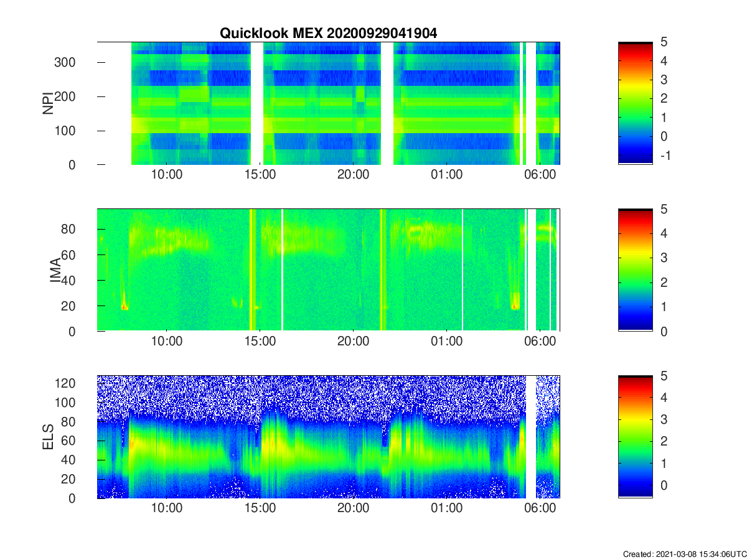This screenshot has width=747, height=560.
Task: Click the 100 tick on the NPI y-axis
Action: (x=66, y=131)
